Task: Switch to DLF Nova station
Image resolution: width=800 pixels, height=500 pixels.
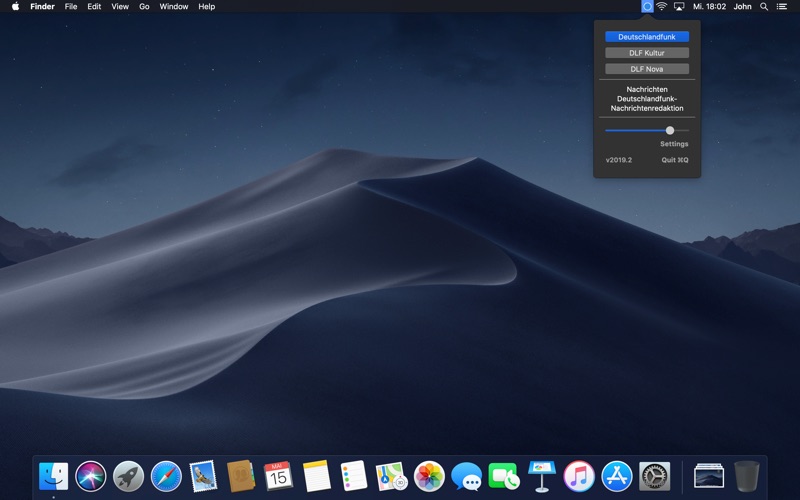Action: point(647,69)
